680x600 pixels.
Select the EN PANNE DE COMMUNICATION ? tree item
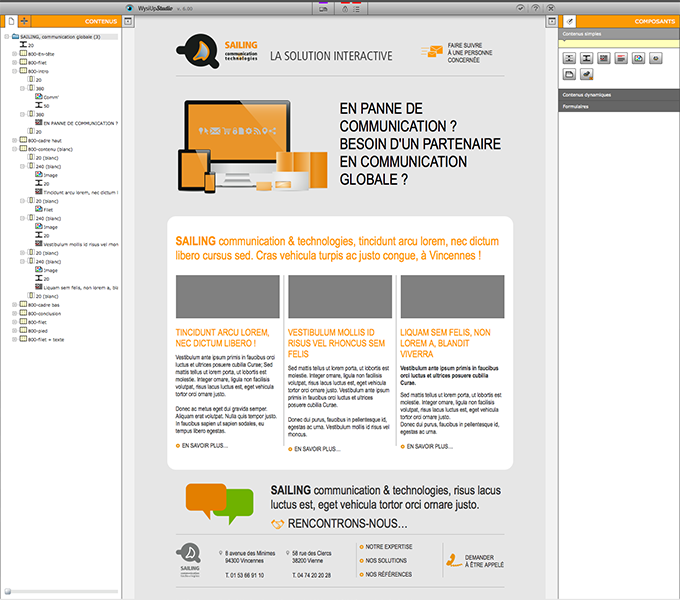[x=76, y=123]
